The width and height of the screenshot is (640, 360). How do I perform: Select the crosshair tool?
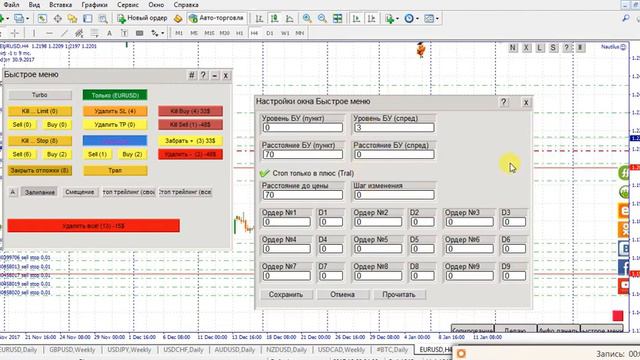[15, 33]
